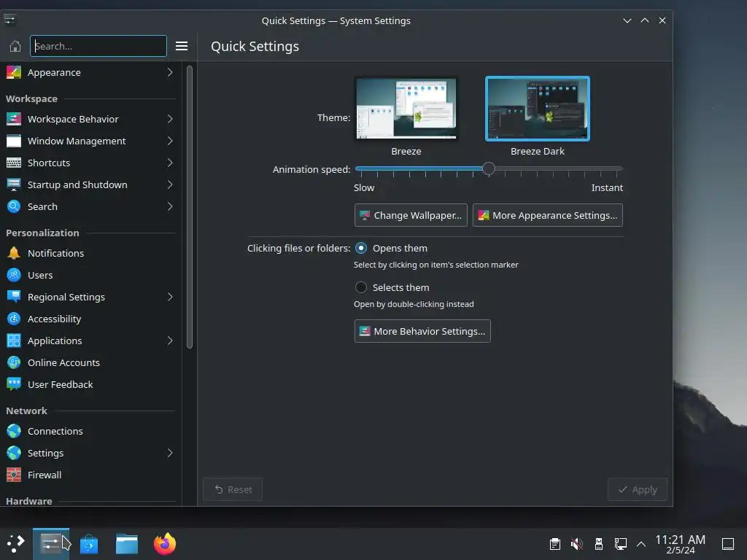The height and width of the screenshot is (560, 747).
Task: Click the home icon beside search
Action: [15, 46]
